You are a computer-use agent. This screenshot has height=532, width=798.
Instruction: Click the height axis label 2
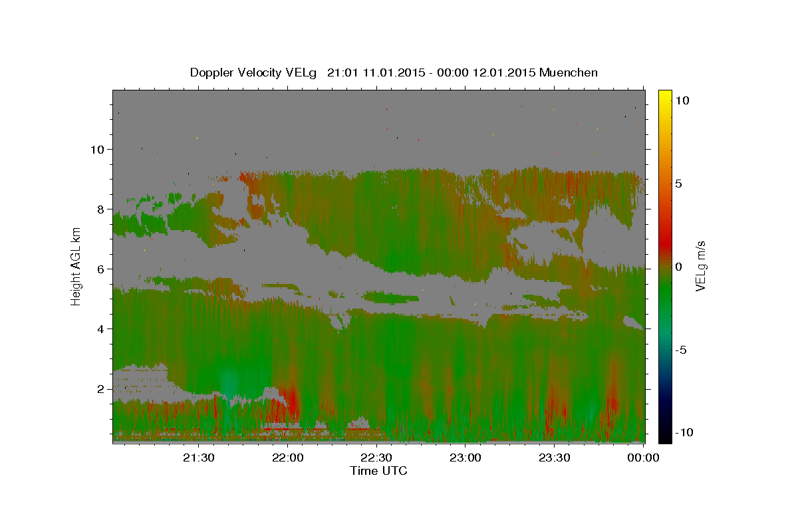pyautogui.click(x=101, y=389)
